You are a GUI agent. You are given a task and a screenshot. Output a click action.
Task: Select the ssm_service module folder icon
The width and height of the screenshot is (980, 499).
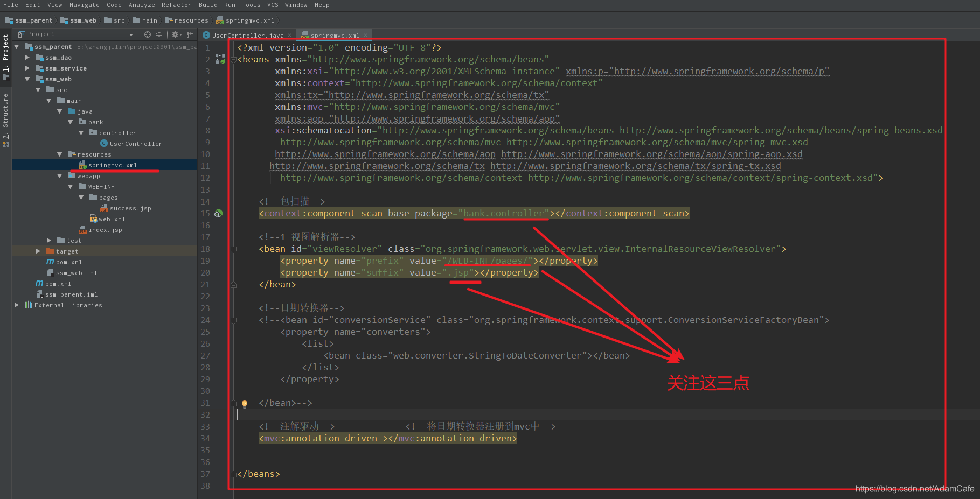pyautogui.click(x=39, y=68)
